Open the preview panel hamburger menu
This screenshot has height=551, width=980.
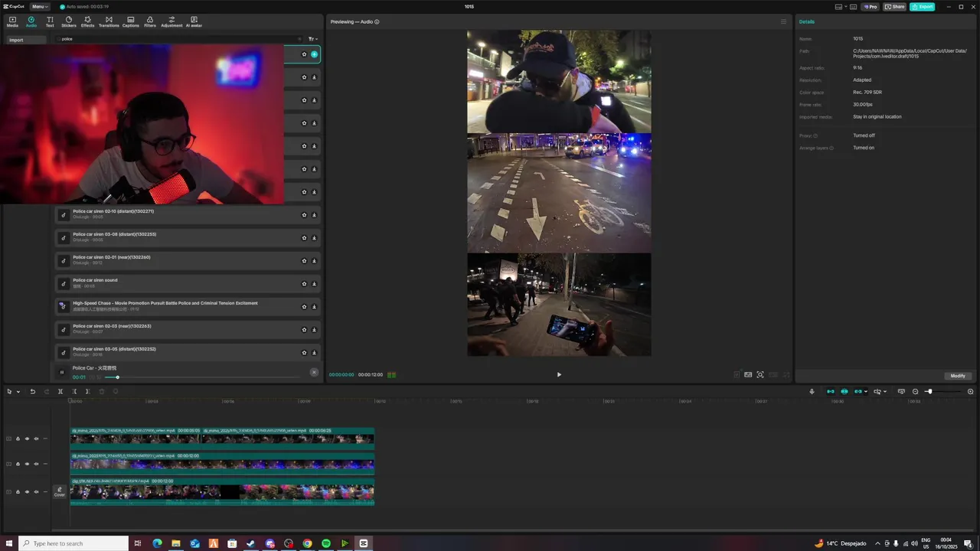(x=783, y=21)
